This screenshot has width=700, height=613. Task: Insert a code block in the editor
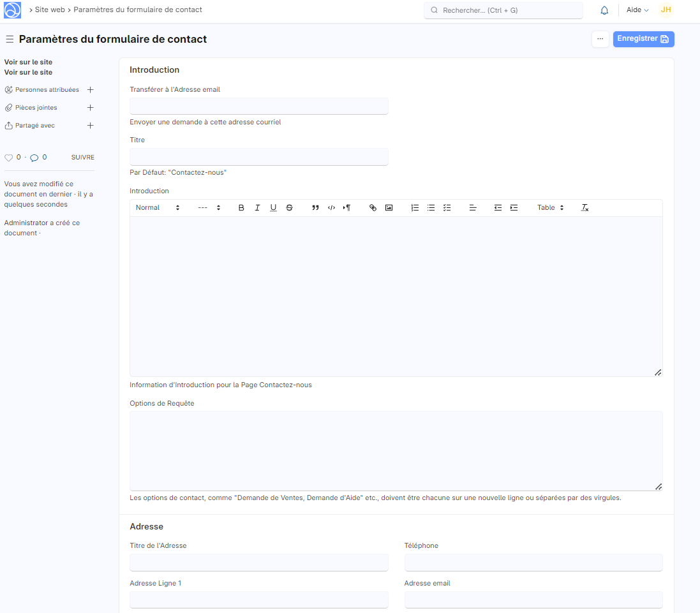pyautogui.click(x=331, y=208)
